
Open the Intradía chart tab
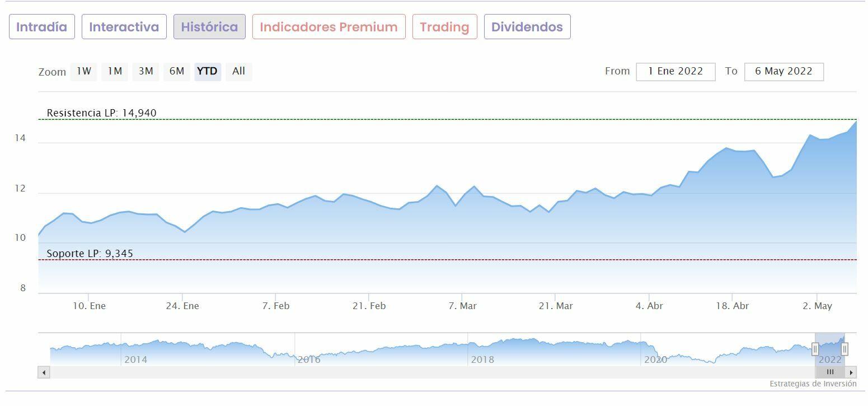[42, 27]
